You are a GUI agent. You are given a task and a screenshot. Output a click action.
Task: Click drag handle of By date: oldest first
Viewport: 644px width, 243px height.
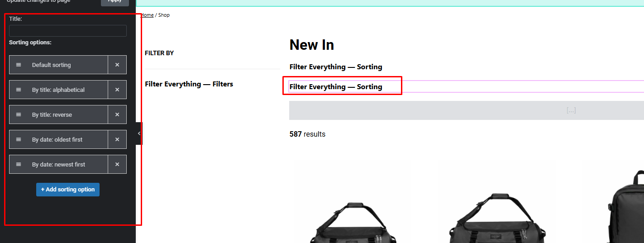click(x=19, y=139)
